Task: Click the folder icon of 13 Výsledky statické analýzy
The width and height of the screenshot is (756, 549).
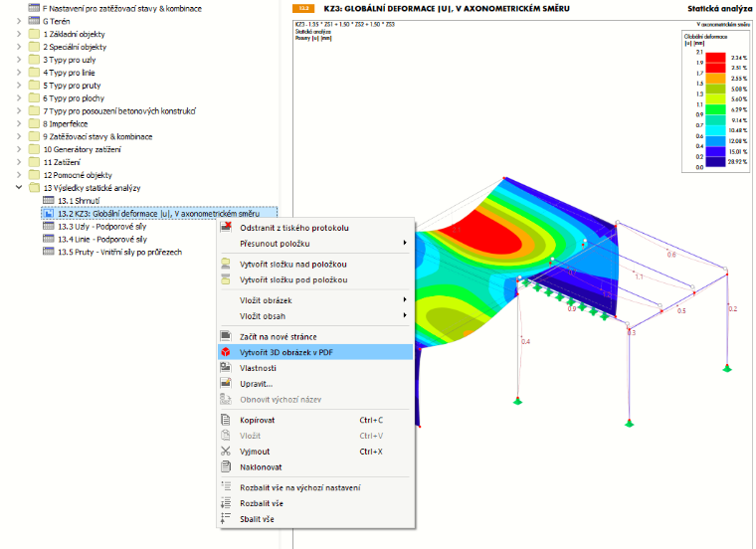Action: tap(34, 188)
